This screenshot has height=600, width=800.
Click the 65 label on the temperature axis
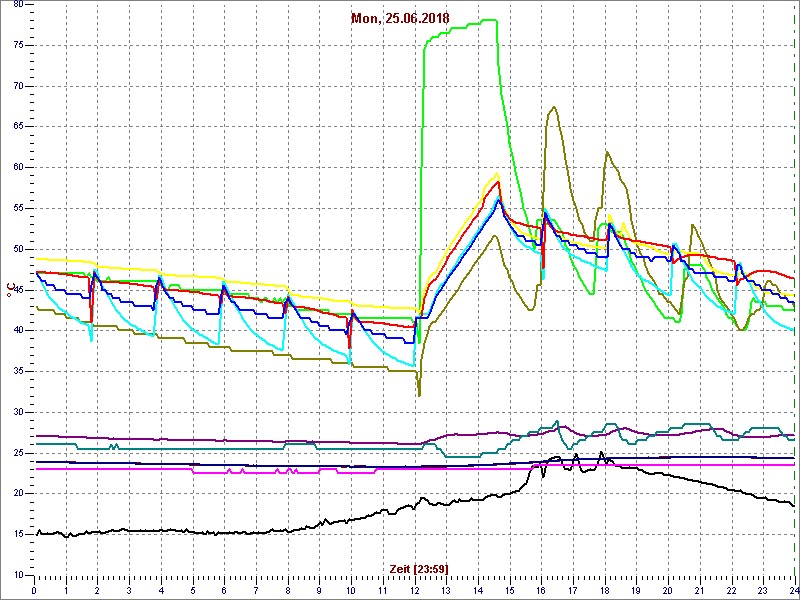tap(17, 127)
